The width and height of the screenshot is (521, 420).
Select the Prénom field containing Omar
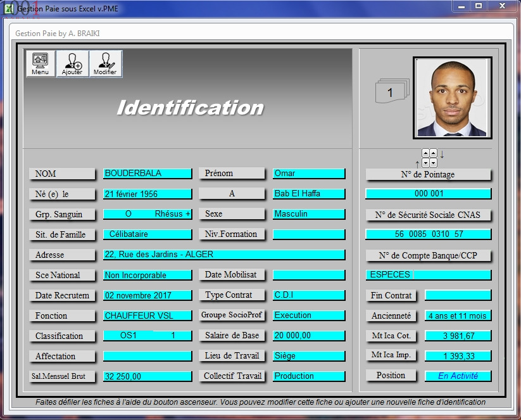click(x=309, y=173)
